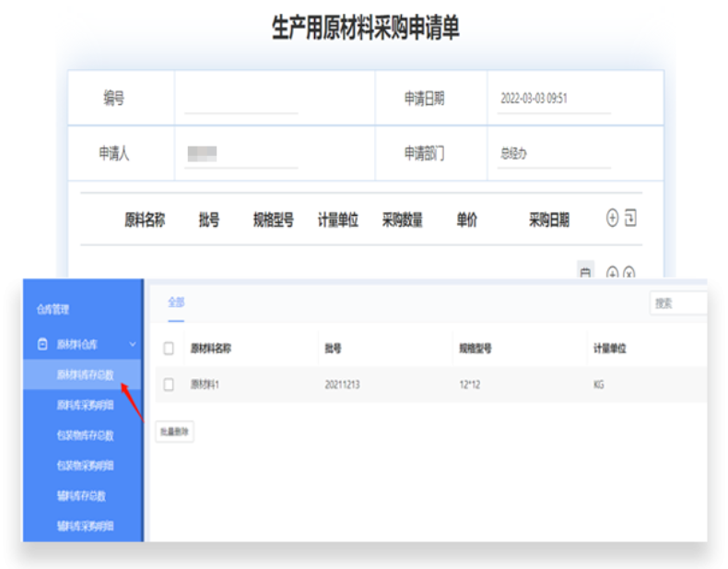
Task: Click the import icon beside 采购日期 header
Action: [630, 219]
